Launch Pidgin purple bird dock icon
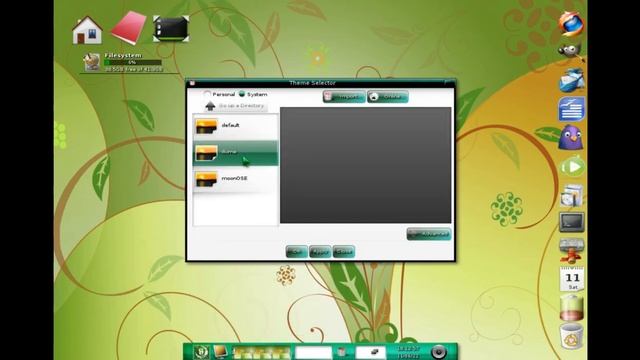This screenshot has height=360, width=640. click(x=571, y=137)
